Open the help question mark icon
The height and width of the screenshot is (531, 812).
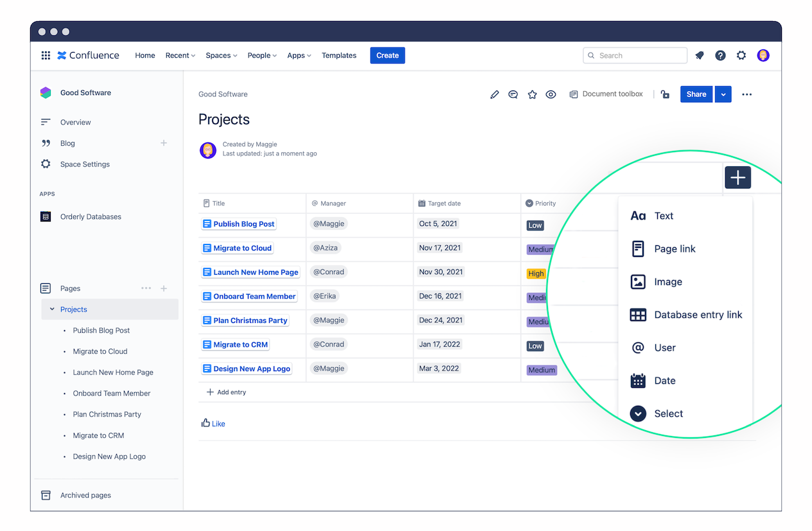[721, 55]
